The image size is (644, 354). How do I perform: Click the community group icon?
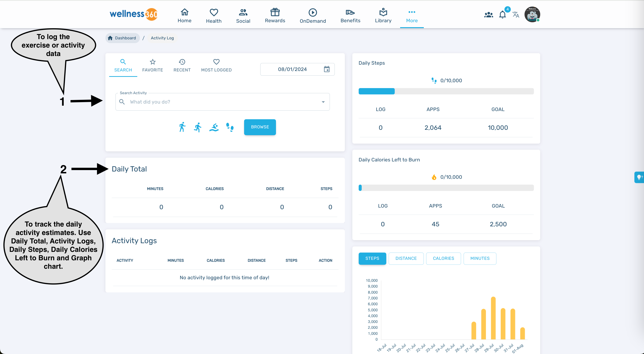(x=488, y=15)
